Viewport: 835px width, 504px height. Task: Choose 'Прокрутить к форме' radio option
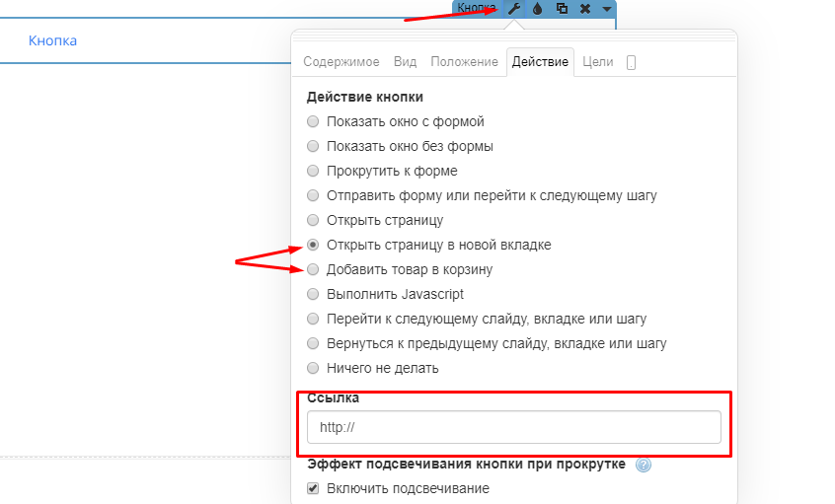[313, 171]
